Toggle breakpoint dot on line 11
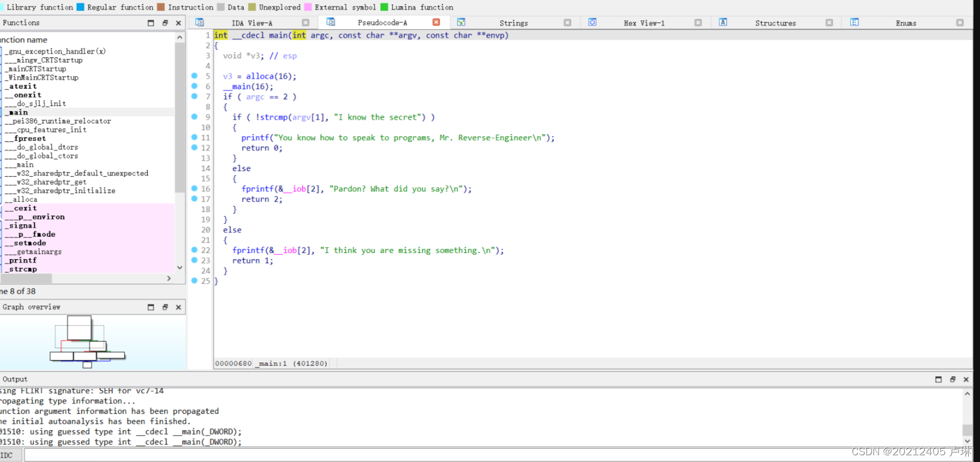 195,137
